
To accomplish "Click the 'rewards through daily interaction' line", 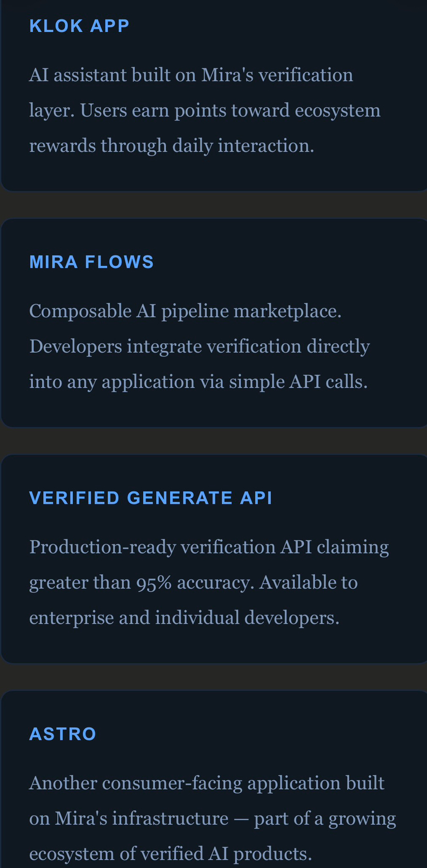I will pos(171,146).
